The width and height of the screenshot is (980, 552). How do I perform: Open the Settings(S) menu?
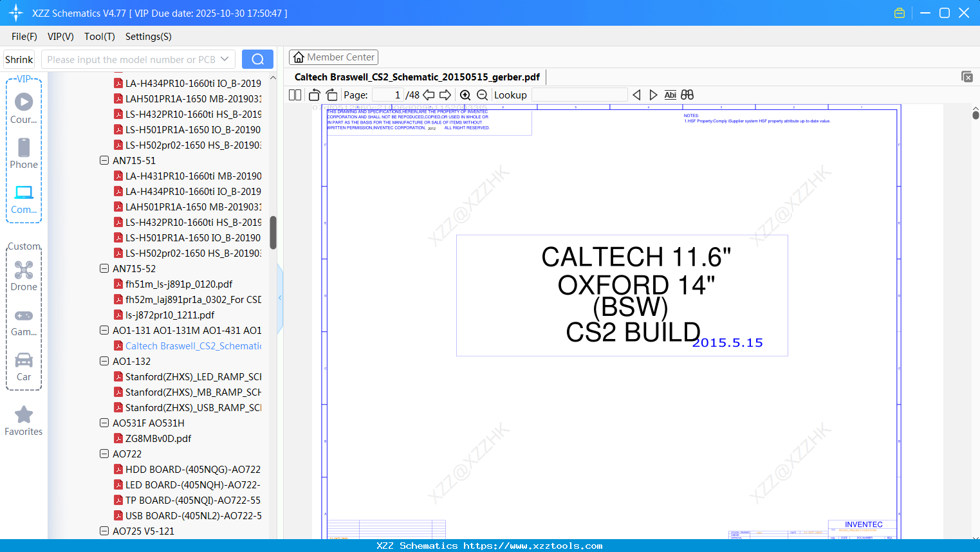tap(149, 37)
